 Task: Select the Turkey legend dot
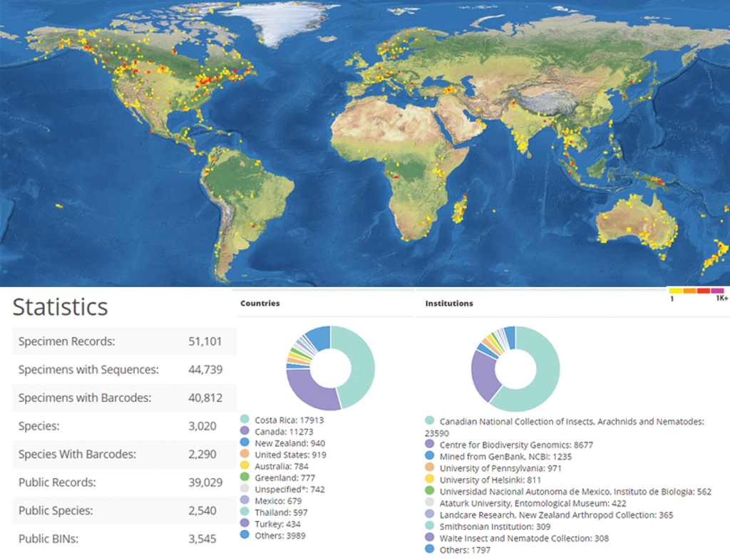pos(245,523)
